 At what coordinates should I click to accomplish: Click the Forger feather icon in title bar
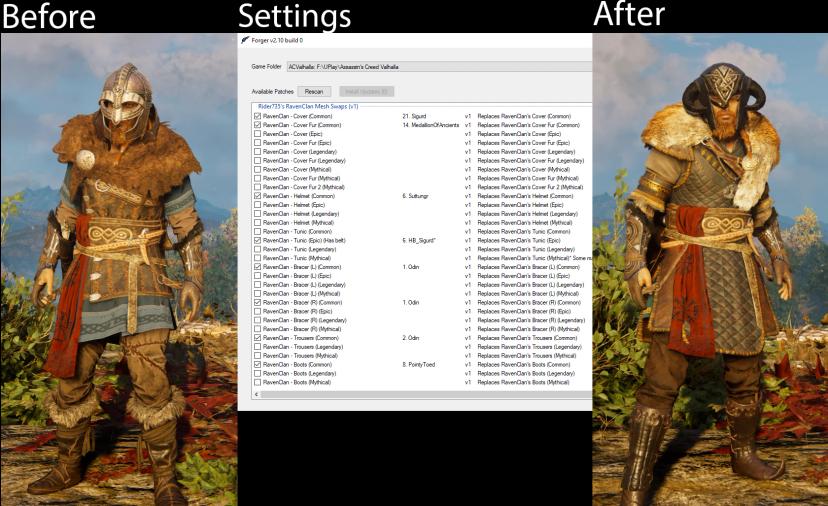point(246,40)
